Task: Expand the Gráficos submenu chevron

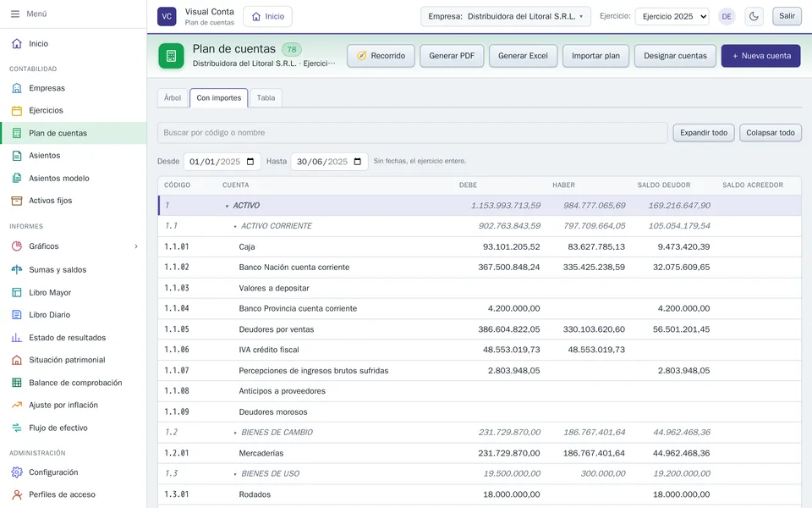Action: pyautogui.click(x=136, y=246)
